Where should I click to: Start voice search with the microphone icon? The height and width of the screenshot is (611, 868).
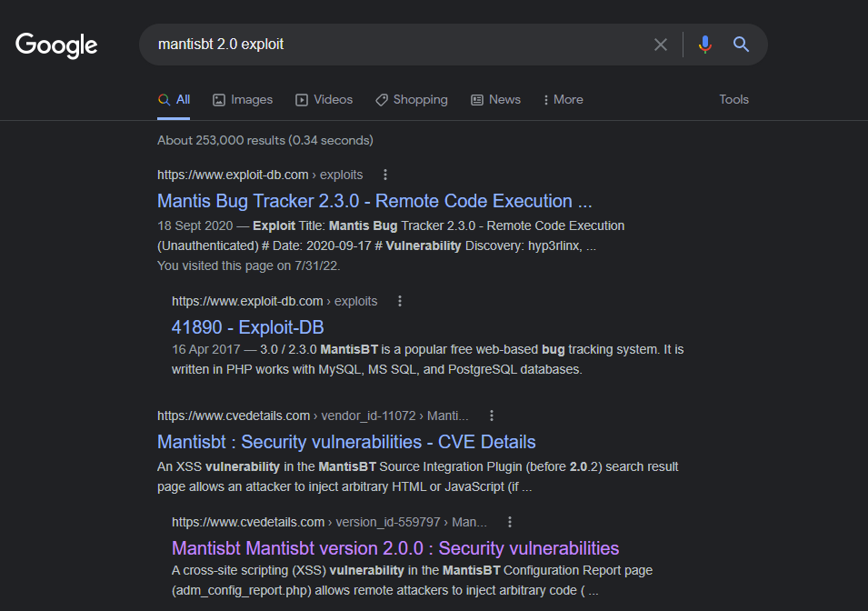pos(704,45)
